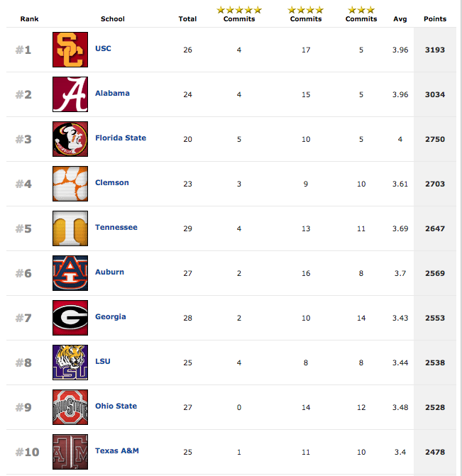Sort by the Avg column header
This screenshot has height=476, width=462.
[400, 19]
